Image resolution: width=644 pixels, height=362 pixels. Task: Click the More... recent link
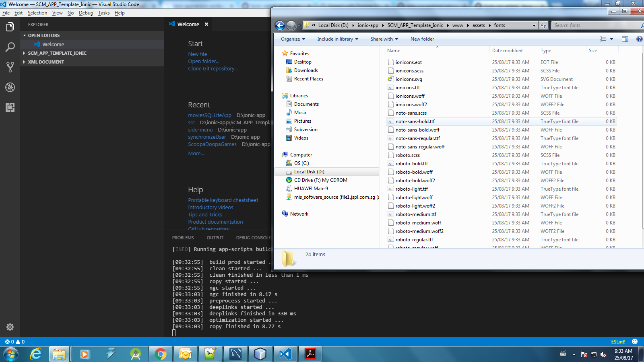[196, 154]
